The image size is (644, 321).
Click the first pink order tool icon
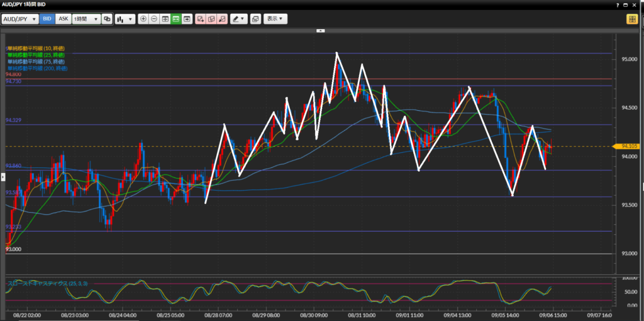tap(200, 19)
